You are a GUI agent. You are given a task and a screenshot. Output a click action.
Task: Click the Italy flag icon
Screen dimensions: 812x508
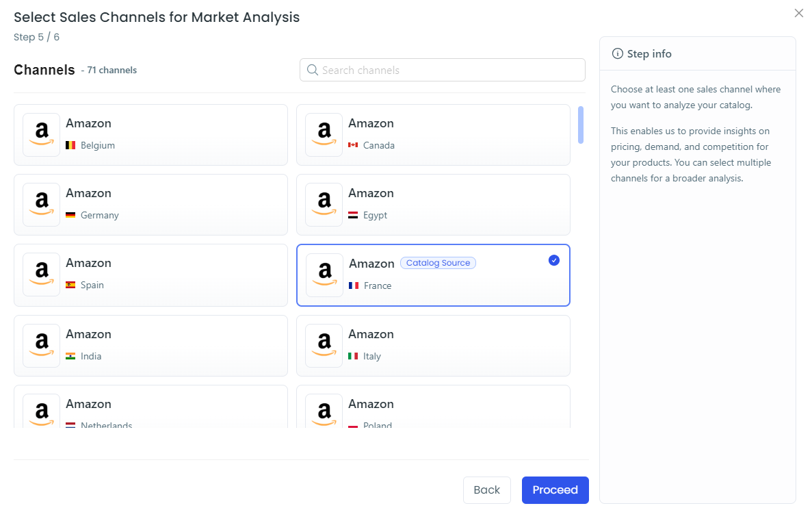pyautogui.click(x=353, y=356)
